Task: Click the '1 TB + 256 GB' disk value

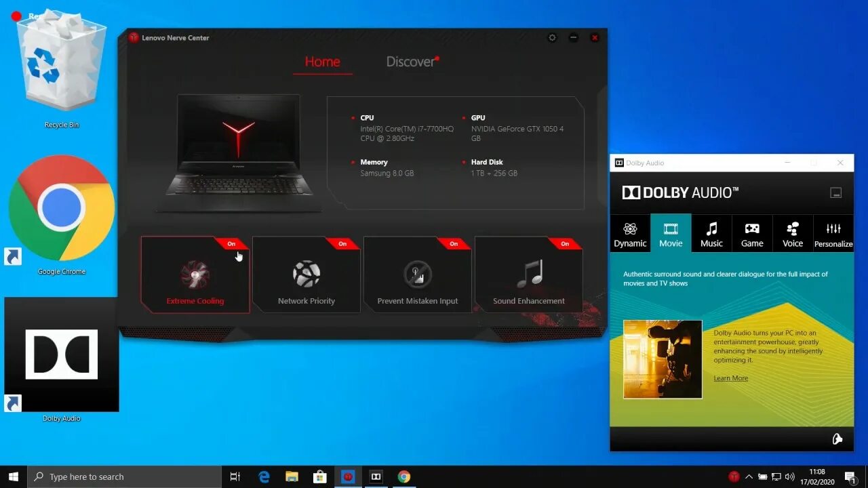Action: (x=494, y=174)
